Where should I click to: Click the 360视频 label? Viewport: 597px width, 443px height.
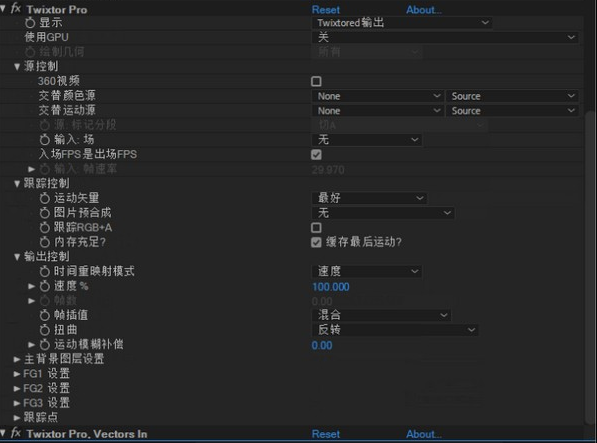59,81
